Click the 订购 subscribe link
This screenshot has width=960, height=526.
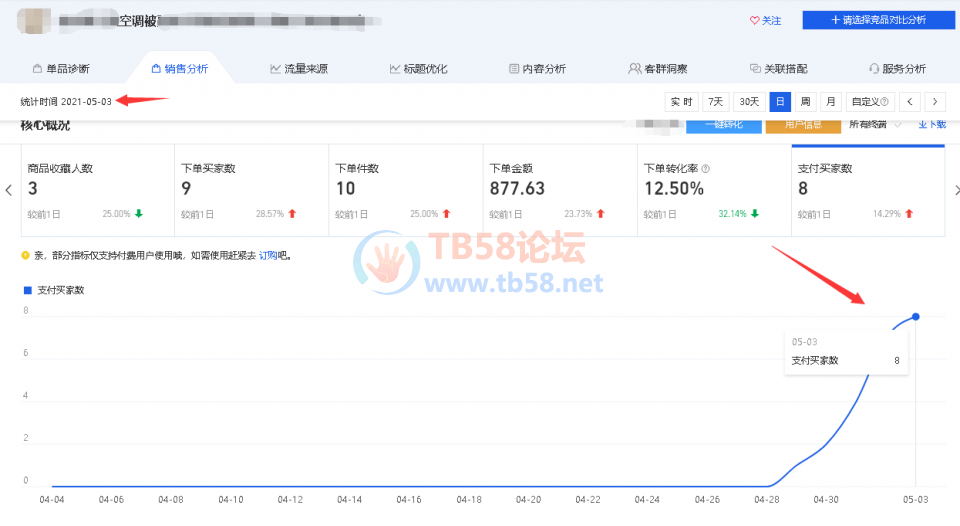[x=268, y=256]
